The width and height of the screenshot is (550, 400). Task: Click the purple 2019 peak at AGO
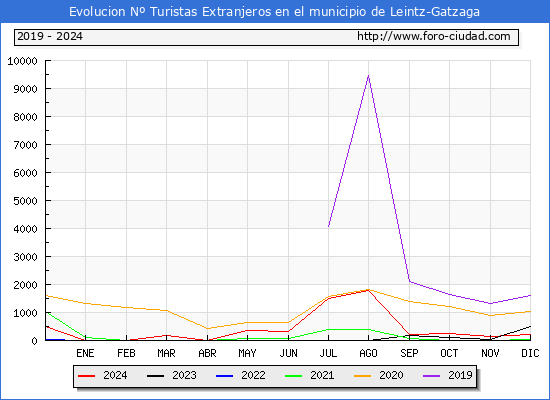point(368,76)
